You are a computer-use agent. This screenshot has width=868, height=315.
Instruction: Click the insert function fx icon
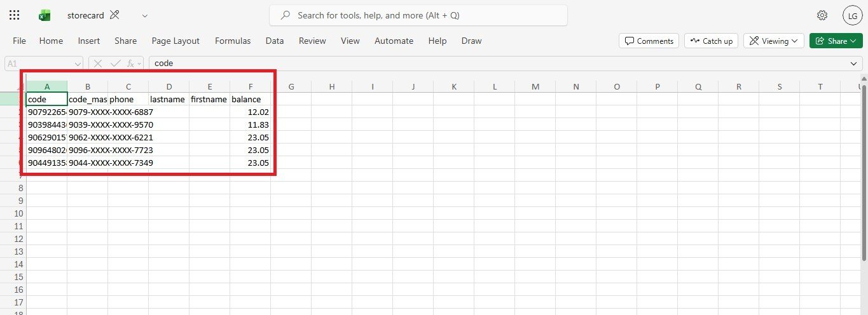(x=130, y=64)
